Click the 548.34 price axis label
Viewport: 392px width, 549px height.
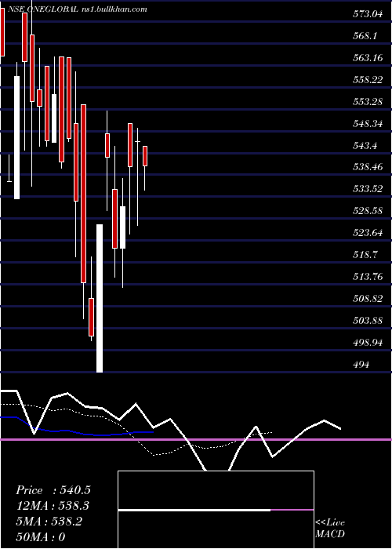coord(368,124)
